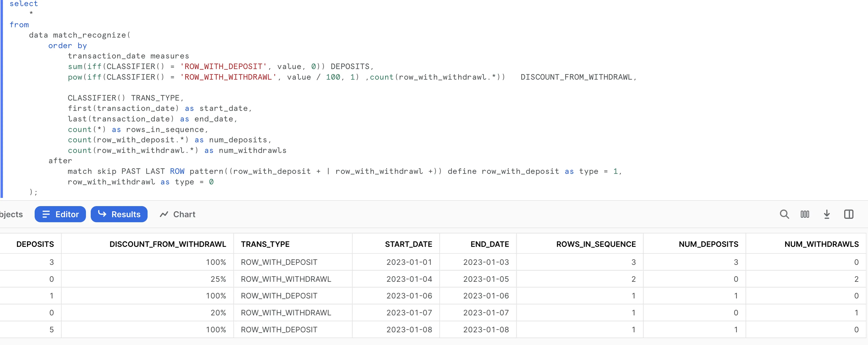Open the column selector icon
The height and width of the screenshot is (345, 868).
click(805, 214)
